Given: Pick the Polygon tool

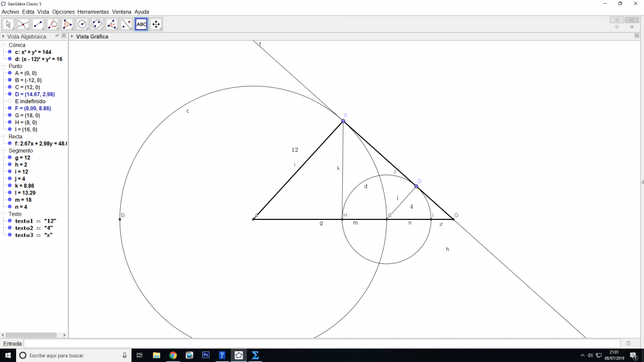Looking at the screenshot, I should click(x=68, y=24).
